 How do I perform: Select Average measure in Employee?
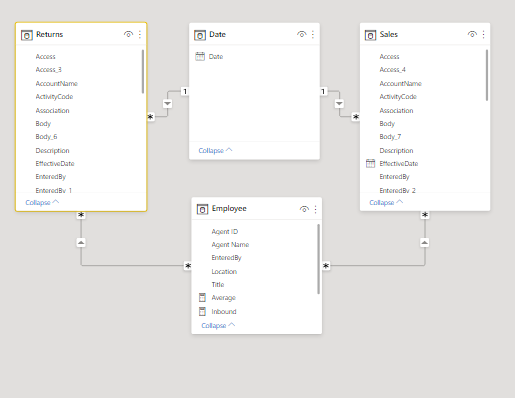pyautogui.click(x=223, y=297)
